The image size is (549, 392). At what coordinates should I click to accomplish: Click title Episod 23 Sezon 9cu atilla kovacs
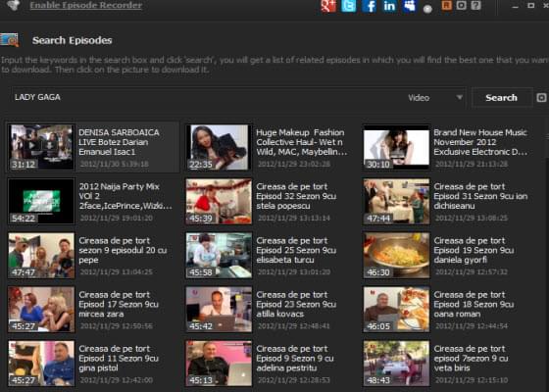point(296,304)
